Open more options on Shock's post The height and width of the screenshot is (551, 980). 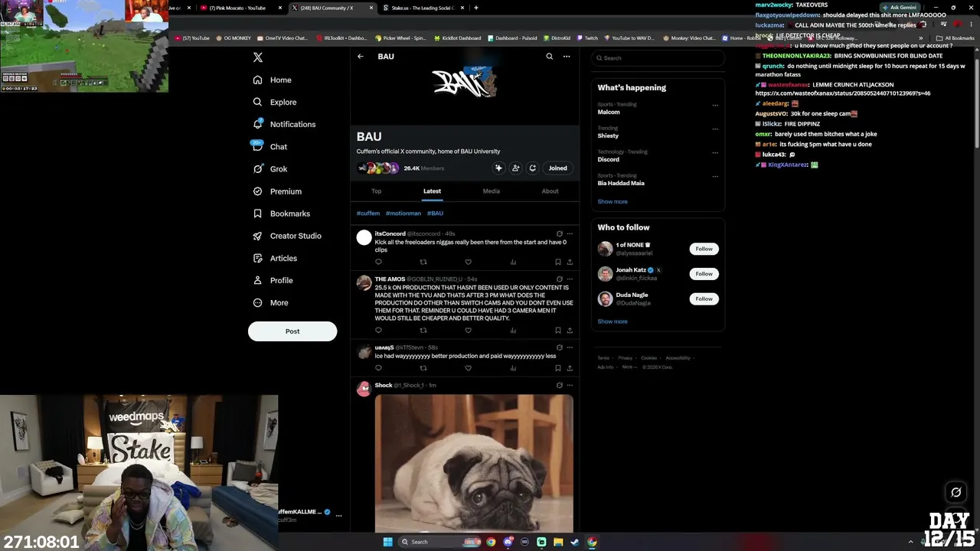tap(570, 386)
